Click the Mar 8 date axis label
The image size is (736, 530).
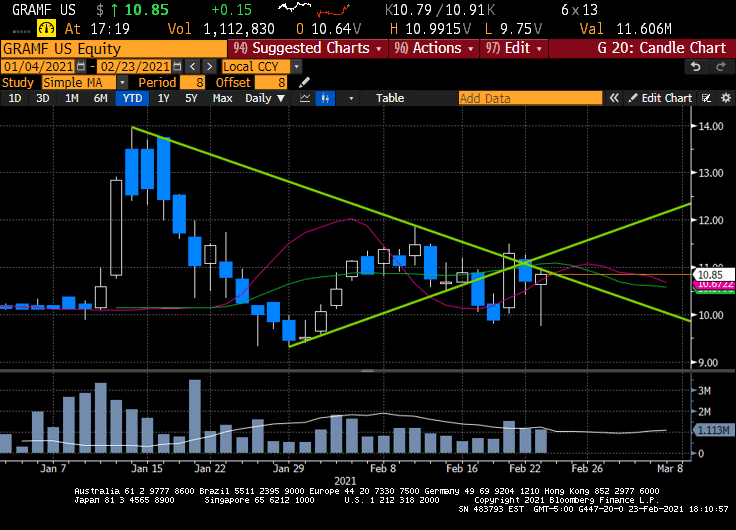pyautogui.click(x=670, y=469)
